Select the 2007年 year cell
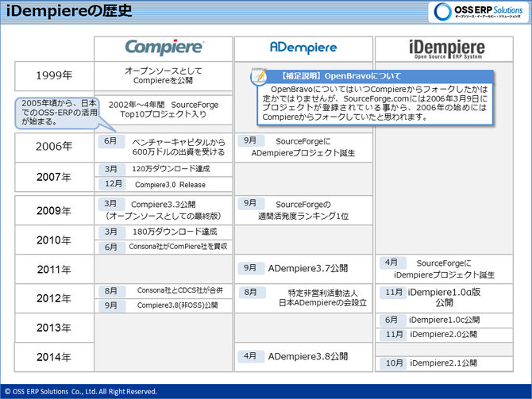Image resolution: width=532 pixels, height=399 pixels. click(54, 177)
